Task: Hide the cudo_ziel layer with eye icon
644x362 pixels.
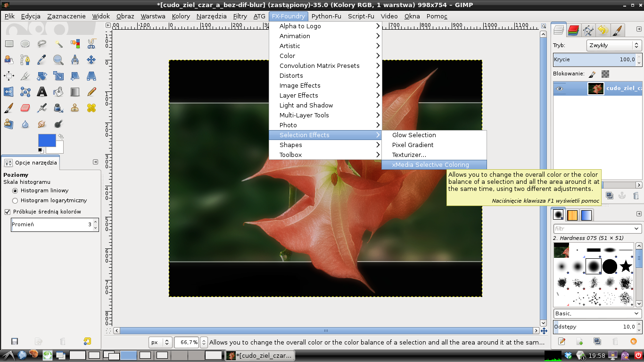Action: 560,88
